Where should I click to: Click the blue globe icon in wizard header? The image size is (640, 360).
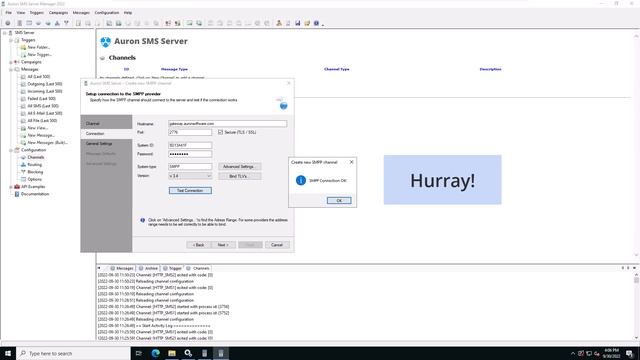pyautogui.click(x=283, y=106)
